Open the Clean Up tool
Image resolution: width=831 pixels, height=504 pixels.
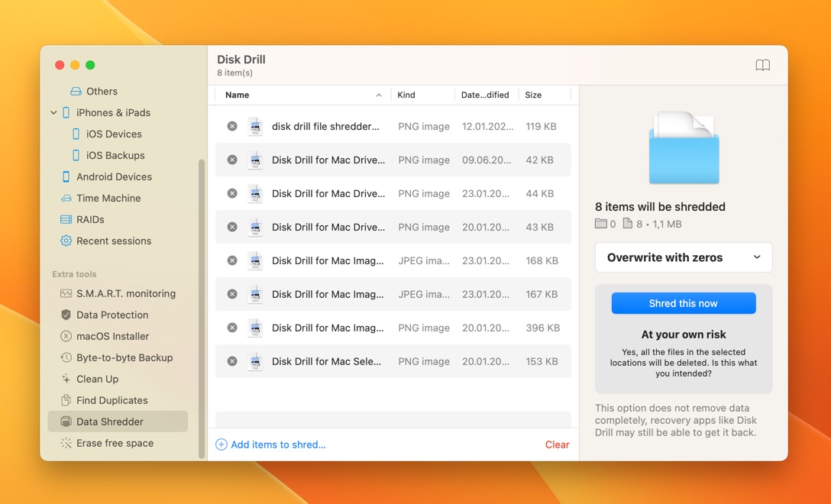pos(89,379)
